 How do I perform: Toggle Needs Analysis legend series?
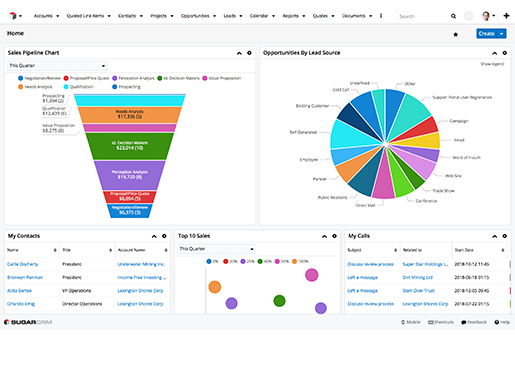[35, 87]
